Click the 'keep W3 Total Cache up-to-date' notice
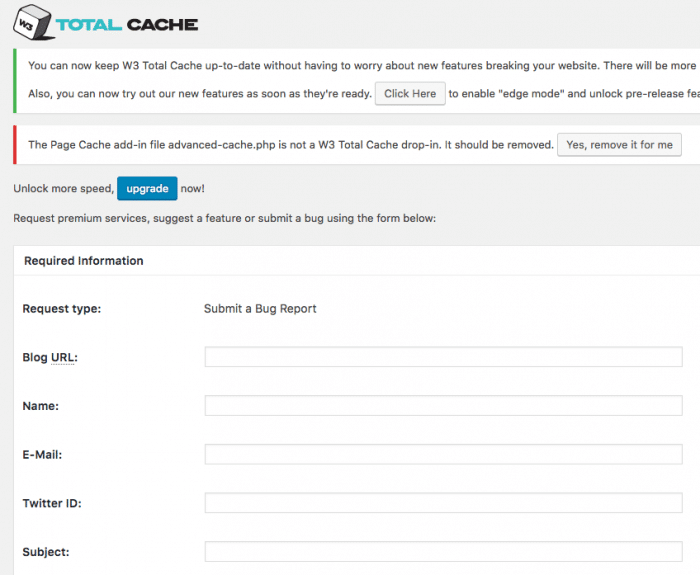 [x=362, y=66]
